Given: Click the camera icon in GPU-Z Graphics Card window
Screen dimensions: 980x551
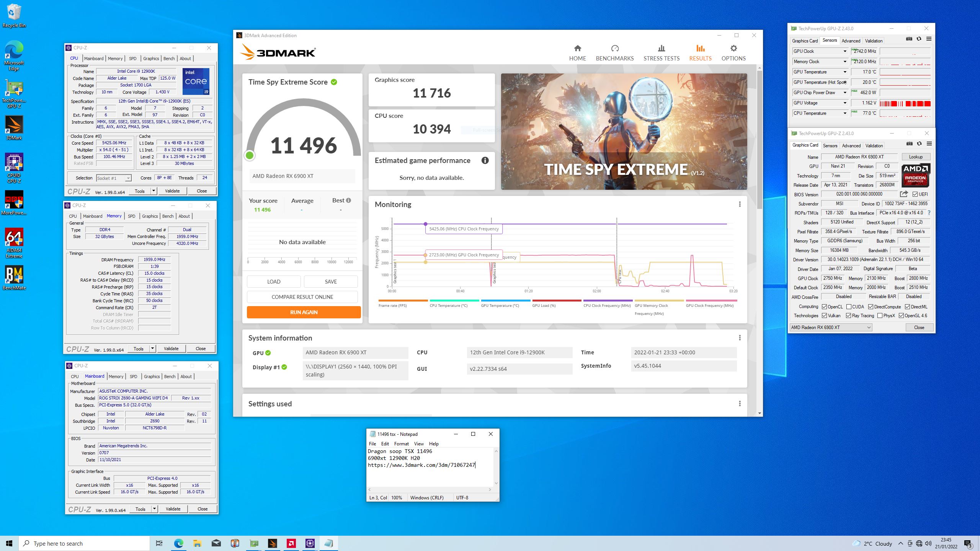Looking at the screenshot, I should (x=910, y=144).
